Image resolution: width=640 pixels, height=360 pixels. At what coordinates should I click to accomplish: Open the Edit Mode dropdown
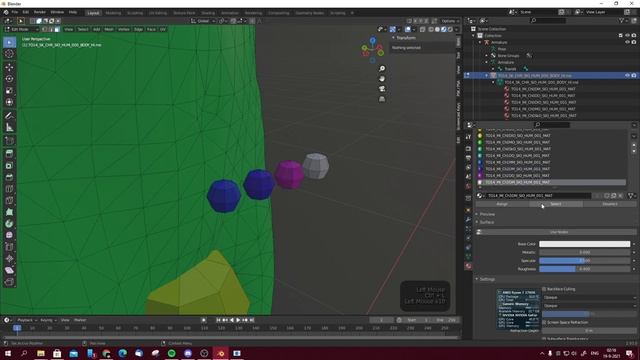(x=22, y=29)
